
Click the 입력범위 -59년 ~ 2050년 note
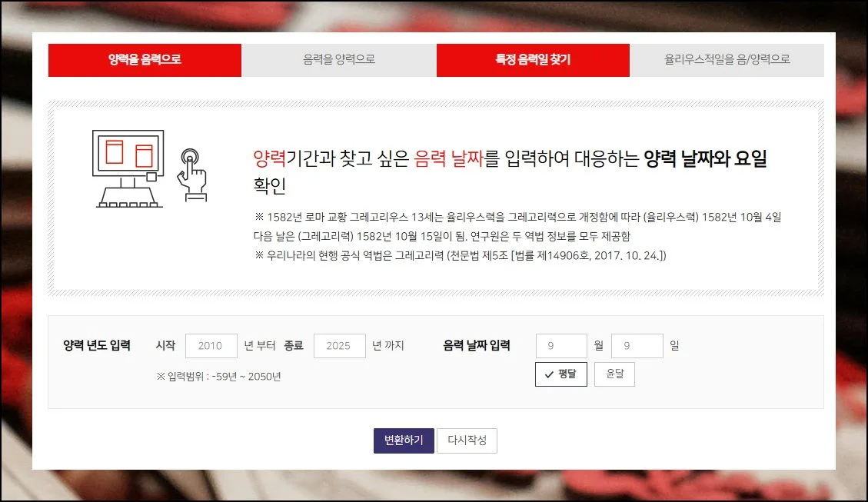(218, 377)
